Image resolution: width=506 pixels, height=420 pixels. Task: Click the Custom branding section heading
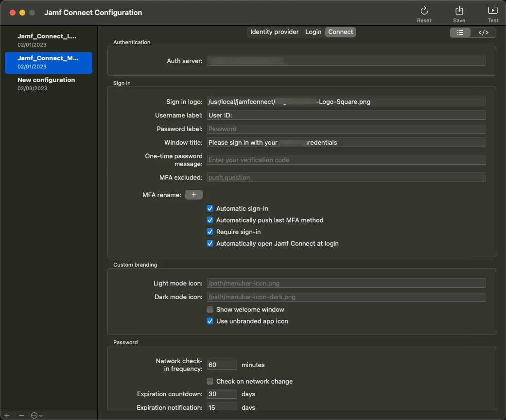coord(135,265)
